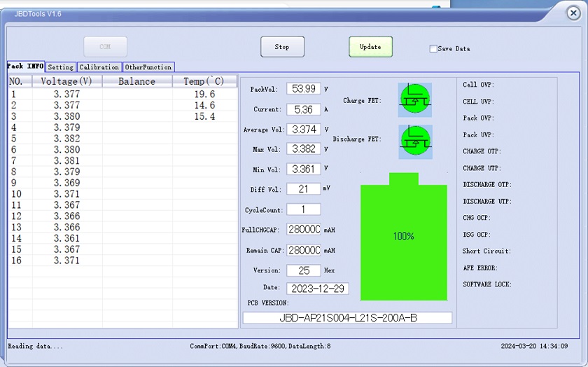This screenshot has height=367, width=588.
Task: Open the Setting tab
Action: [61, 67]
